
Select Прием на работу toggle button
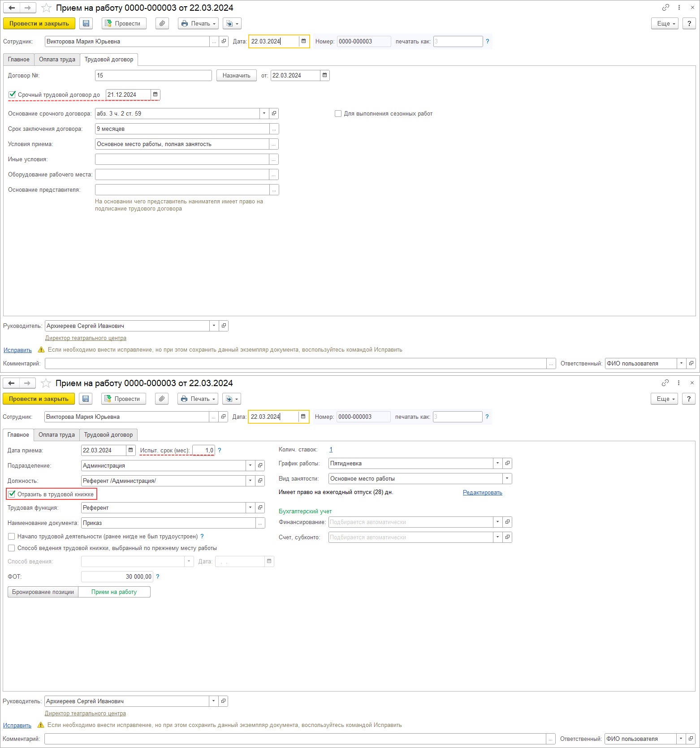(114, 592)
